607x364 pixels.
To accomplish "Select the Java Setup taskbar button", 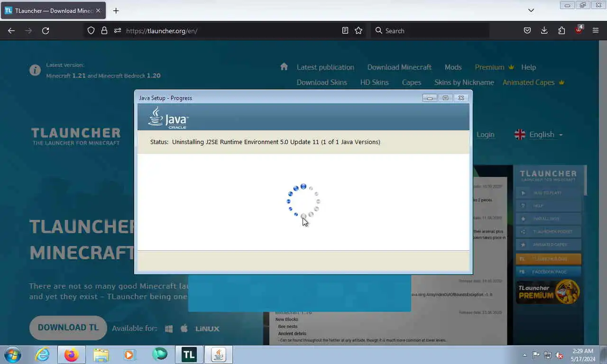I will 219,355.
